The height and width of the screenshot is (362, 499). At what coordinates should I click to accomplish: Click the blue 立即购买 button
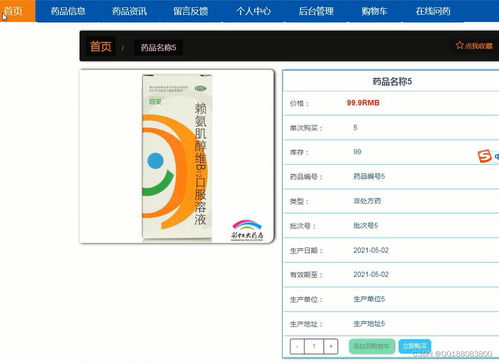[415, 346]
